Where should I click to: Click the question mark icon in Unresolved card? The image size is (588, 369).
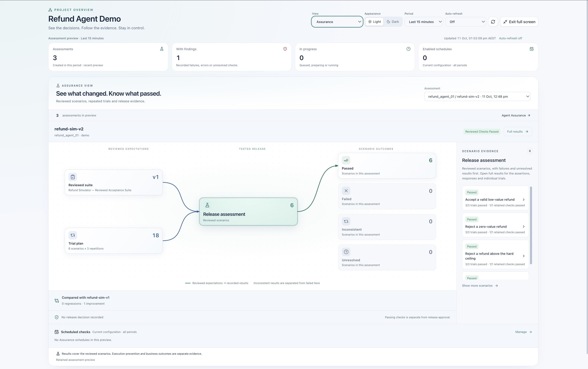pyautogui.click(x=346, y=252)
